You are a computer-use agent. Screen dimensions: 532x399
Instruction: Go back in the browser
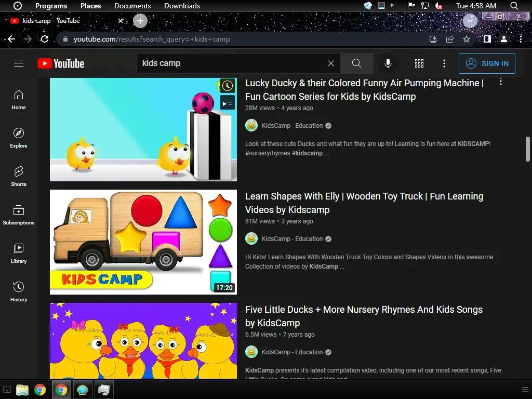[11, 39]
